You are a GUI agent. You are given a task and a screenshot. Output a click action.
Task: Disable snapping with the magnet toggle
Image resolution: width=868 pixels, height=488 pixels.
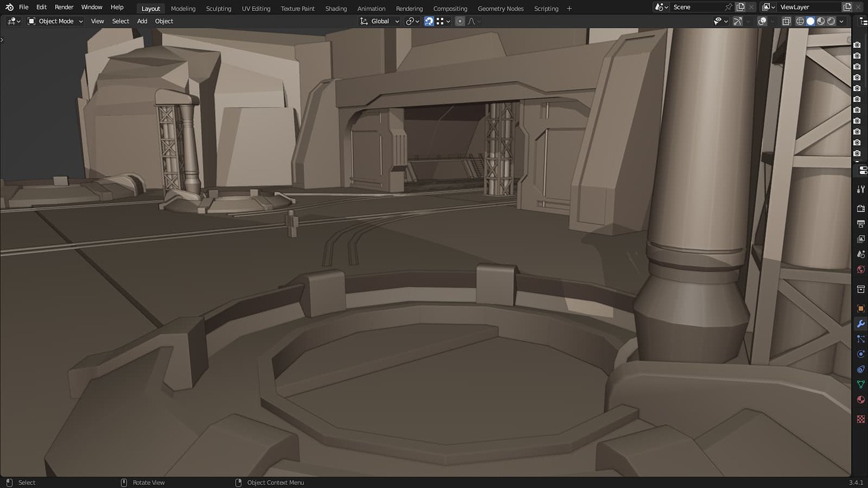[428, 21]
